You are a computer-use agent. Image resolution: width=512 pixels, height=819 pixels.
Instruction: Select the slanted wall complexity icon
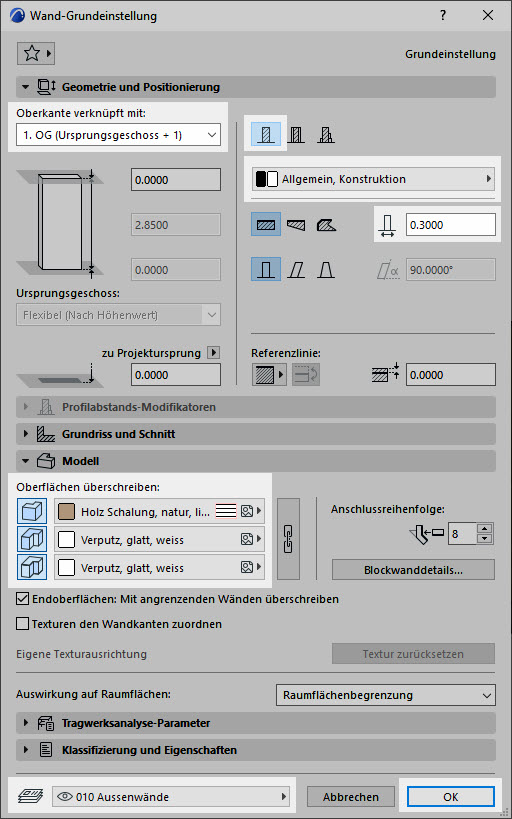pos(296,270)
